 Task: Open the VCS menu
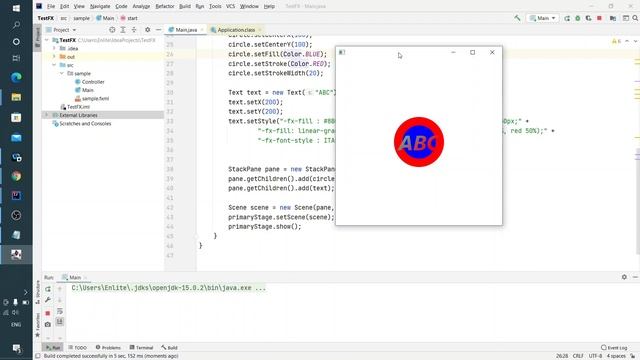click(231, 6)
